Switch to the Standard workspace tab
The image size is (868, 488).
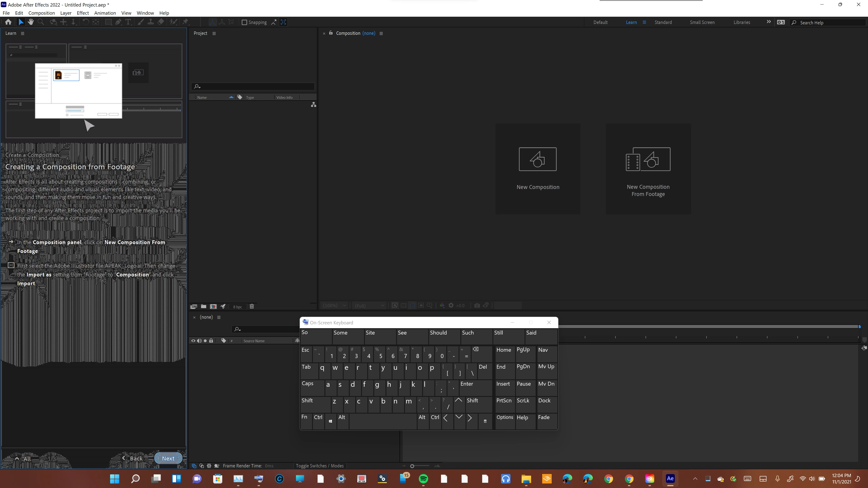pos(663,22)
